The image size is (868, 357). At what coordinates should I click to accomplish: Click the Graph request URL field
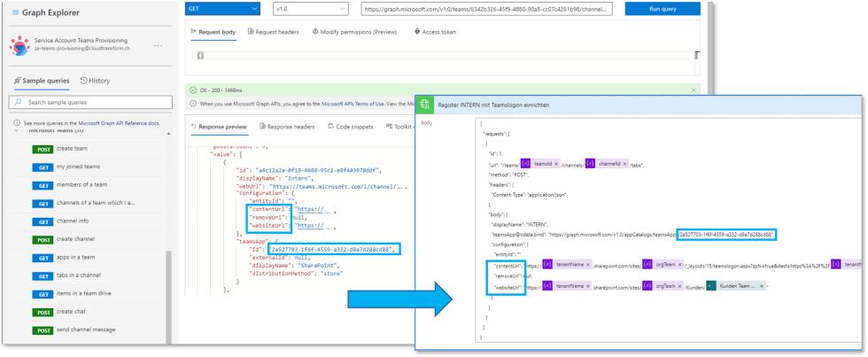tap(486, 9)
